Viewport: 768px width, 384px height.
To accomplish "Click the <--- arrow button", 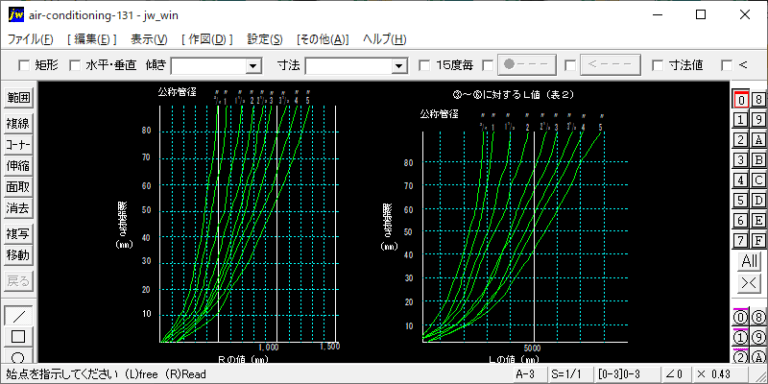I will click(610, 65).
